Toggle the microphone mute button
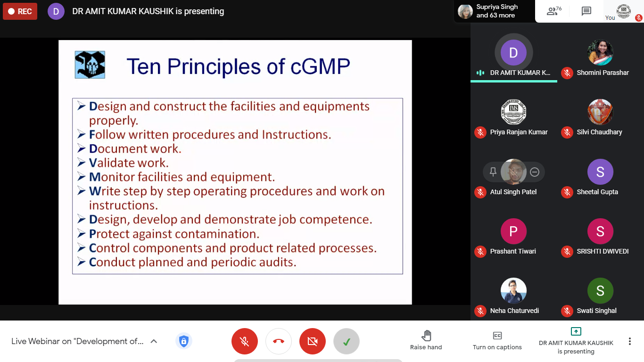 pyautogui.click(x=245, y=341)
